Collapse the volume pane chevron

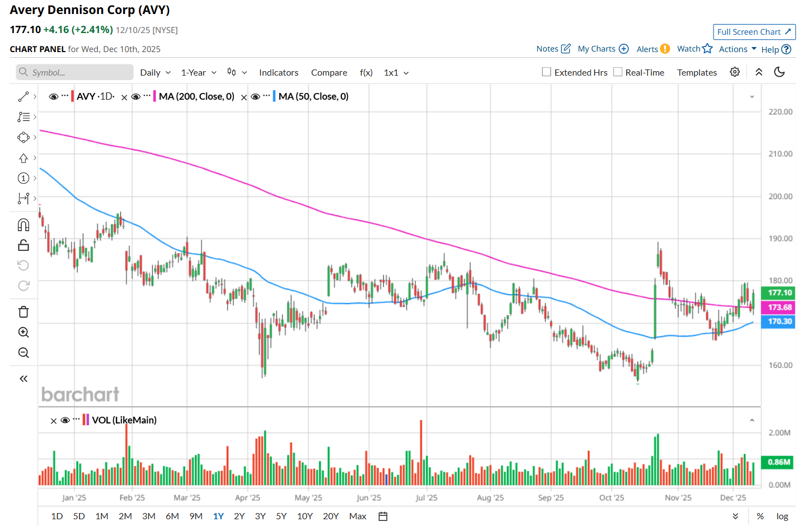coord(752,420)
